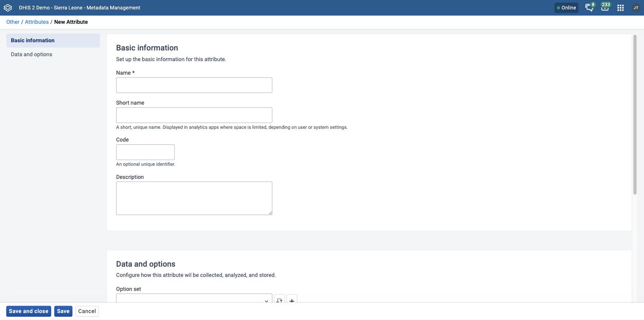644x320 pixels.
Task: Go back to Attributes breadcrumb link
Action: (37, 22)
